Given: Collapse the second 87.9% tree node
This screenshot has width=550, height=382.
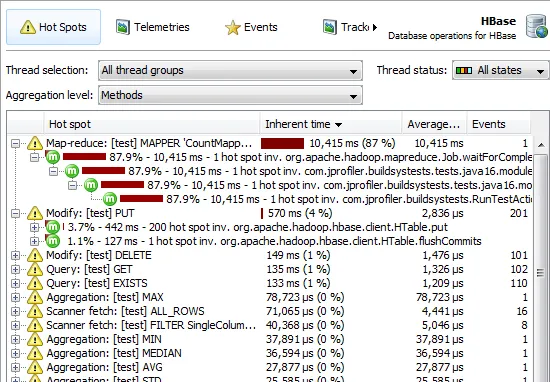Looking at the screenshot, I should (x=53, y=172).
